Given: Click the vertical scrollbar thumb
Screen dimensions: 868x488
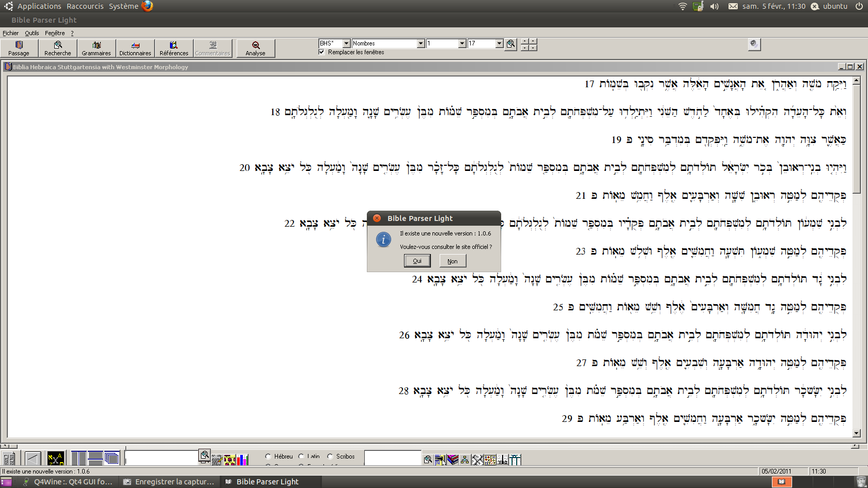Looking at the screenshot, I should [857, 139].
